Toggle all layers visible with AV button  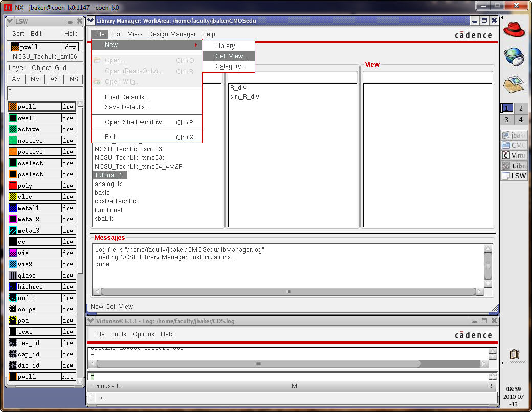(16, 79)
